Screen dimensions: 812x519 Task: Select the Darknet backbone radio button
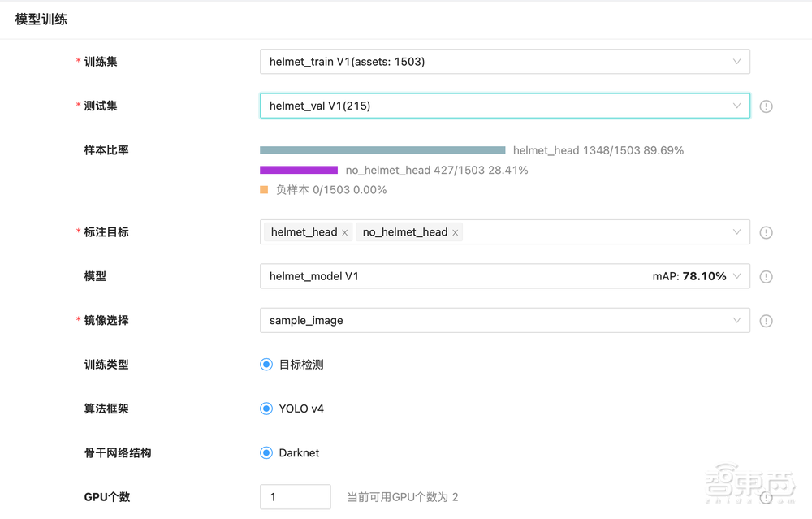click(x=266, y=453)
